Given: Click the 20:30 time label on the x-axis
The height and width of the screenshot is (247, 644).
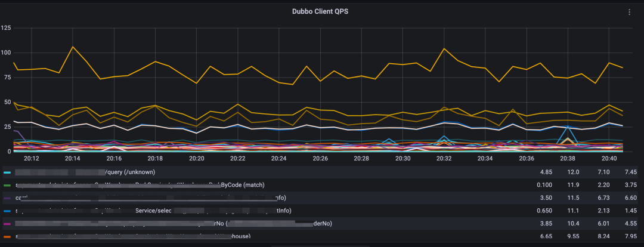Looking at the screenshot, I should point(403,158).
